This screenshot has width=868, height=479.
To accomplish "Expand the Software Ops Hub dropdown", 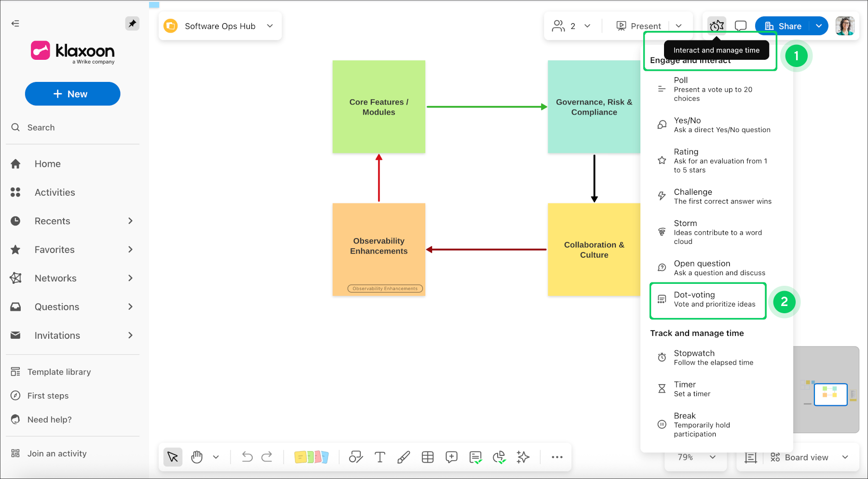I will 270,26.
